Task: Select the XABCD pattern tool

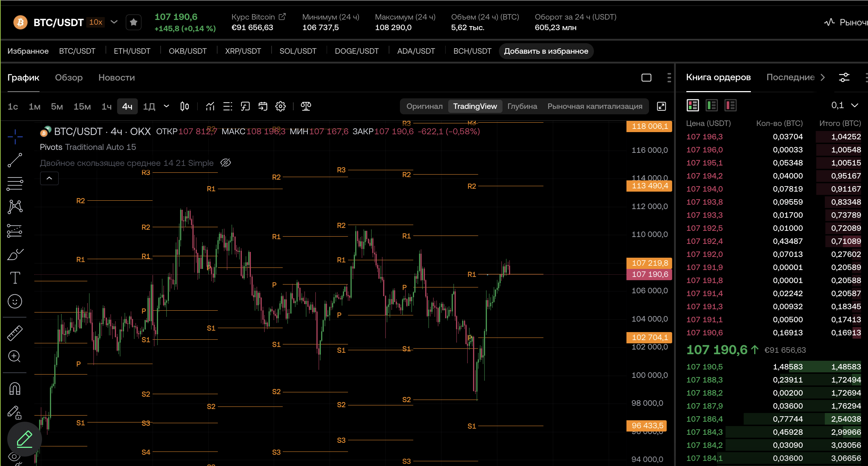Action: point(15,207)
